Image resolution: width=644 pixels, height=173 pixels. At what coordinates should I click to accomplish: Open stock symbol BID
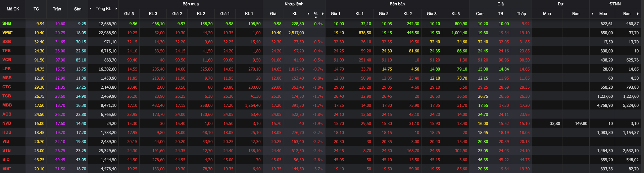pyautogui.click(x=6, y=160)
